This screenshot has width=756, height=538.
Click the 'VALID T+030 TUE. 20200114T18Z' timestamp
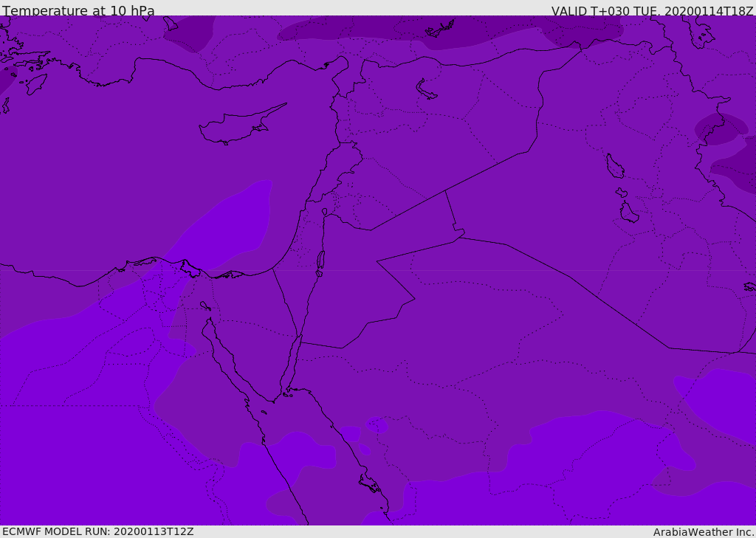653,11
